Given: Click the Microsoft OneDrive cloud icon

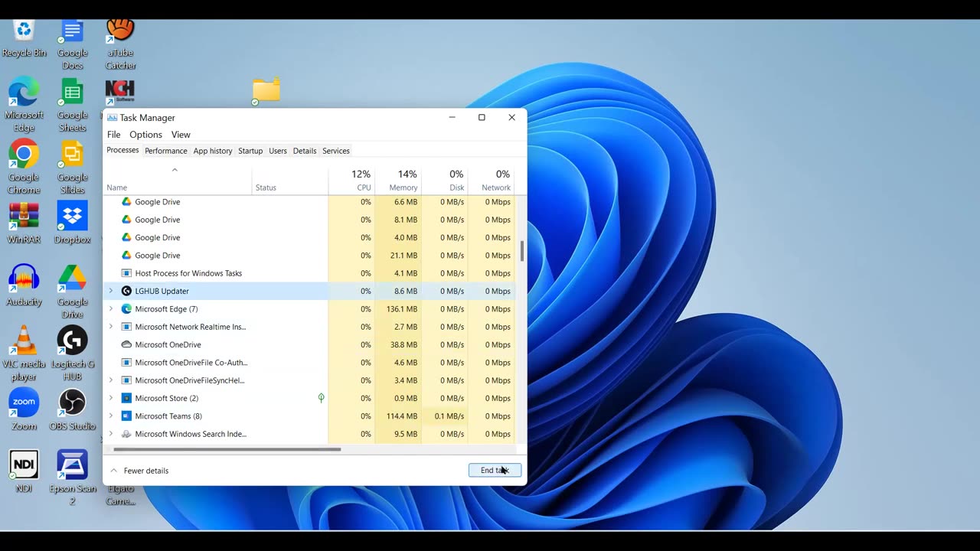Looking at the screenshot, I should pos(126,344).
